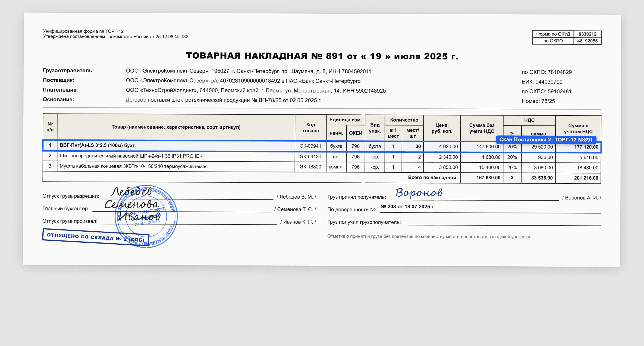Click the handwritten signature 'Лебедев'

click(131, 192)
